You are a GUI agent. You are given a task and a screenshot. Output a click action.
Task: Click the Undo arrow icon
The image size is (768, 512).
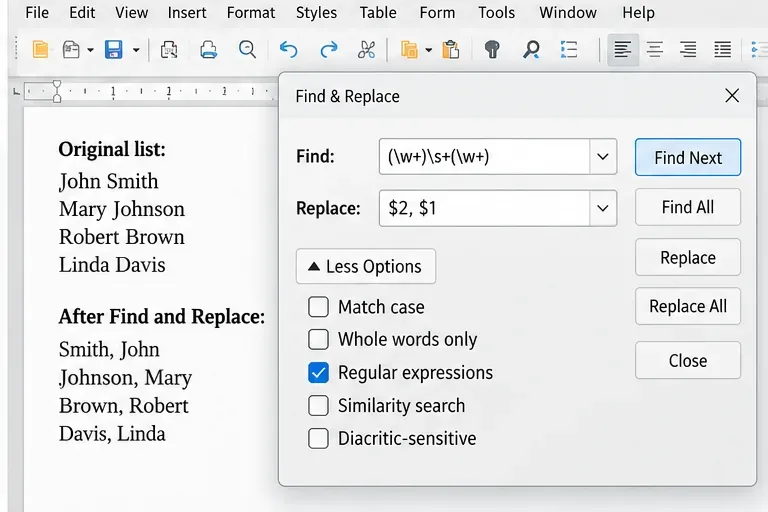coord(288,50)
